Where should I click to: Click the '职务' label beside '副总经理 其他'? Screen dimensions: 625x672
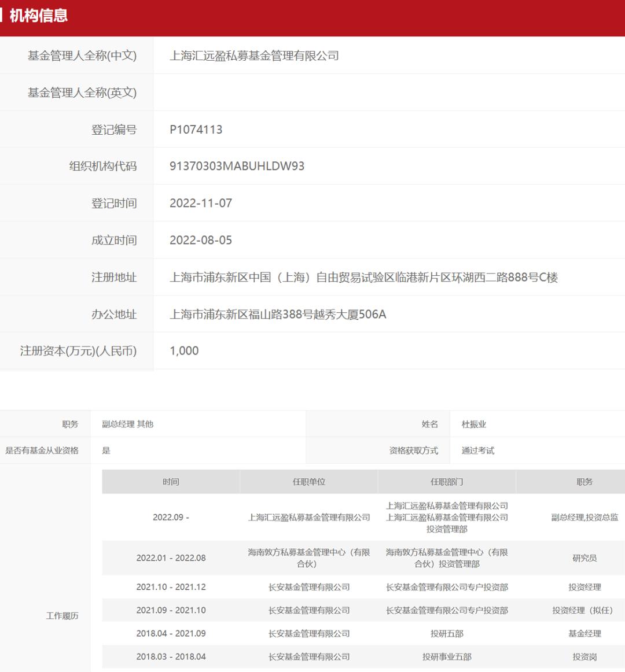[x=71, y=424]
